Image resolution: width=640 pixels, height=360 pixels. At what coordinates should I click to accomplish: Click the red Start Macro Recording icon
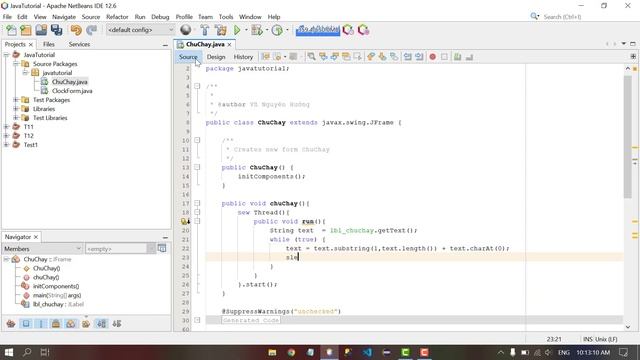click(x=433, y=57)
